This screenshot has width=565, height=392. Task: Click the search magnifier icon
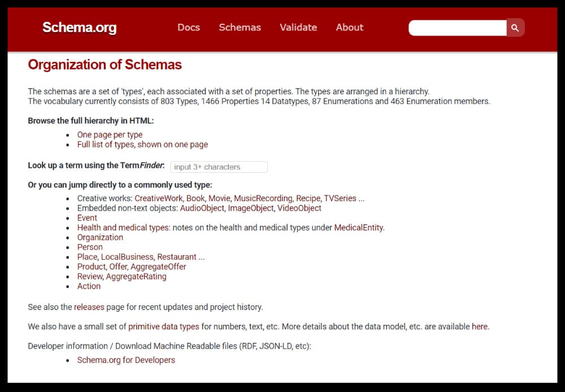(x=515, y=27)
